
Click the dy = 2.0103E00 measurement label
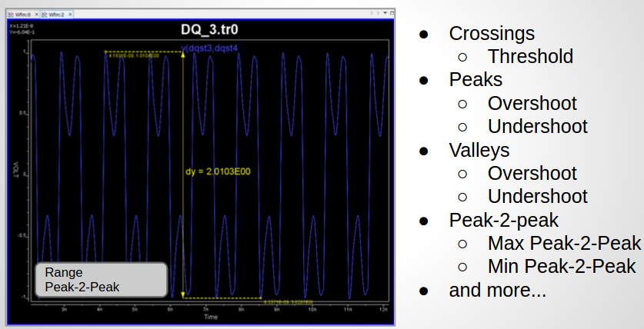point(219,171)
